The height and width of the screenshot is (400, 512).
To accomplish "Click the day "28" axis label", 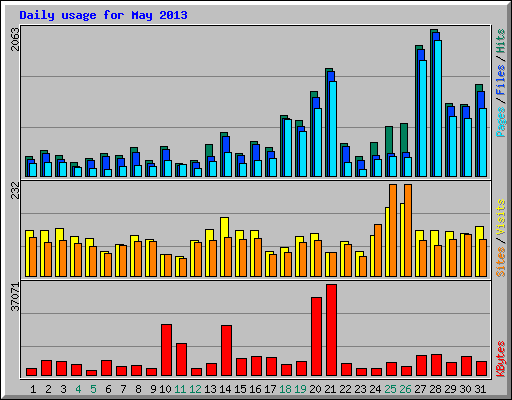I will click(435, 389).
